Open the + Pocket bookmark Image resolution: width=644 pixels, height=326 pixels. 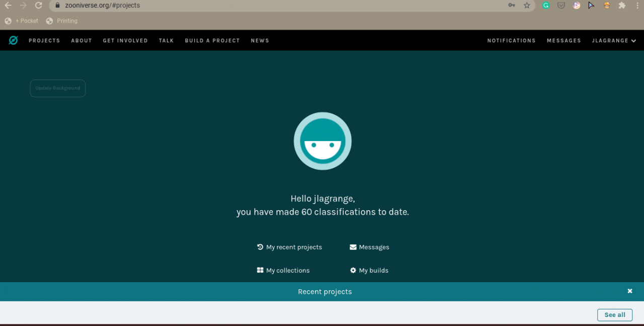tap(21, 21)
